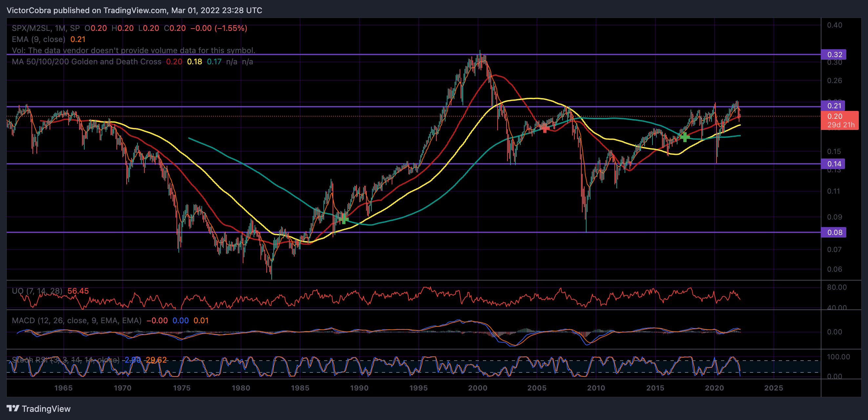
Task: Click the 1995 label on time axis
Action: pyautogui.click(x=419, y=388)
